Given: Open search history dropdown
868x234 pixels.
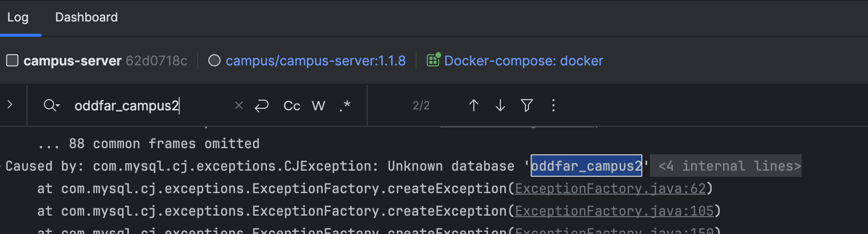Looking at the screenshot, I should point(52,105).
